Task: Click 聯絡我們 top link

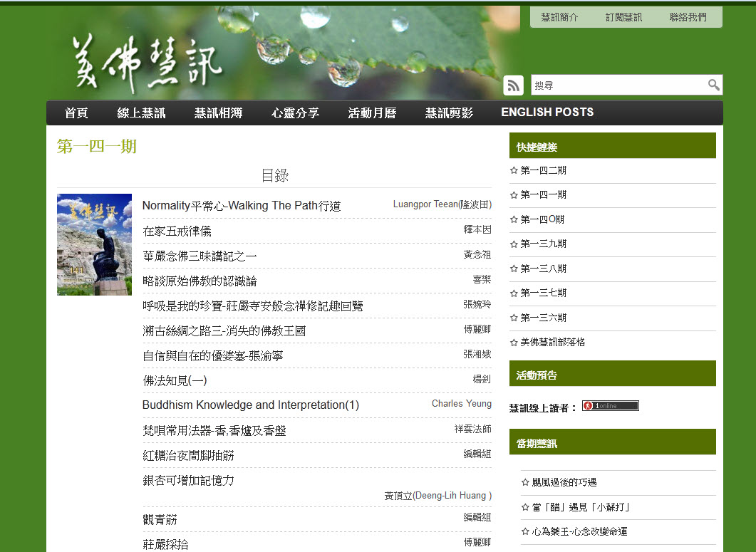Action: pyautogui.click(x=688, y=17)
